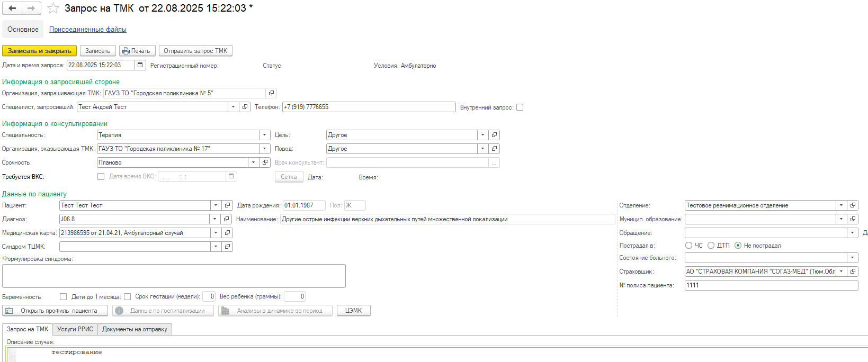The width and height of the screenshot is (868, 362).
Task: Expand the Состояние больного dropdown
Action: pyautogui.click(x=852, y=258)
